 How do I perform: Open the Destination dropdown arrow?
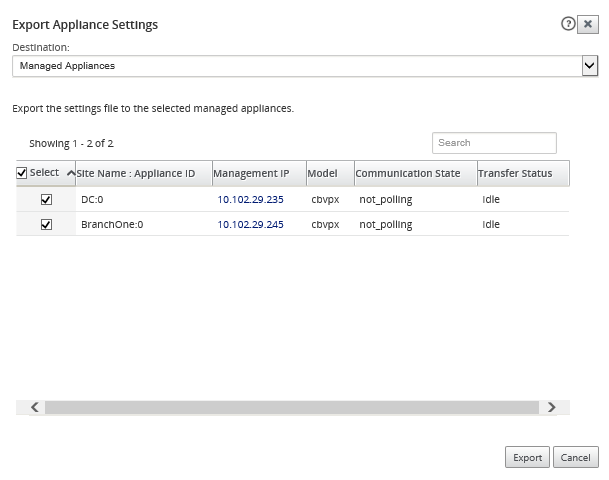click(590, 66)
